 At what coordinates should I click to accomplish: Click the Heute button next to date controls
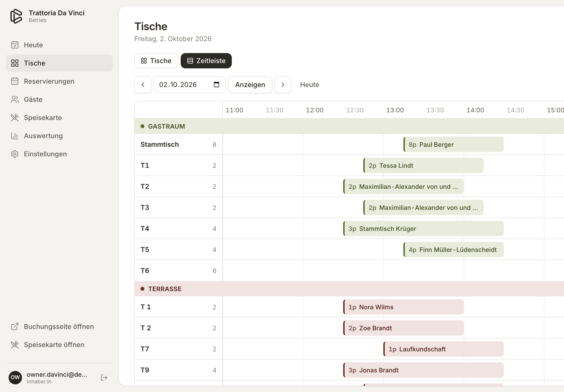click(x=309, y=85)
